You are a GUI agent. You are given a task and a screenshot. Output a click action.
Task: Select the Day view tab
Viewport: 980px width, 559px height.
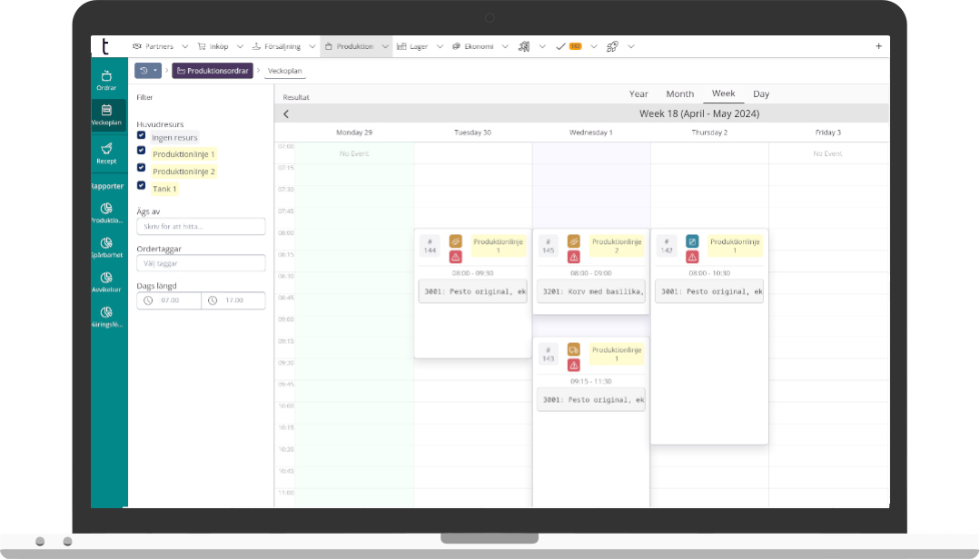point(761,93)
